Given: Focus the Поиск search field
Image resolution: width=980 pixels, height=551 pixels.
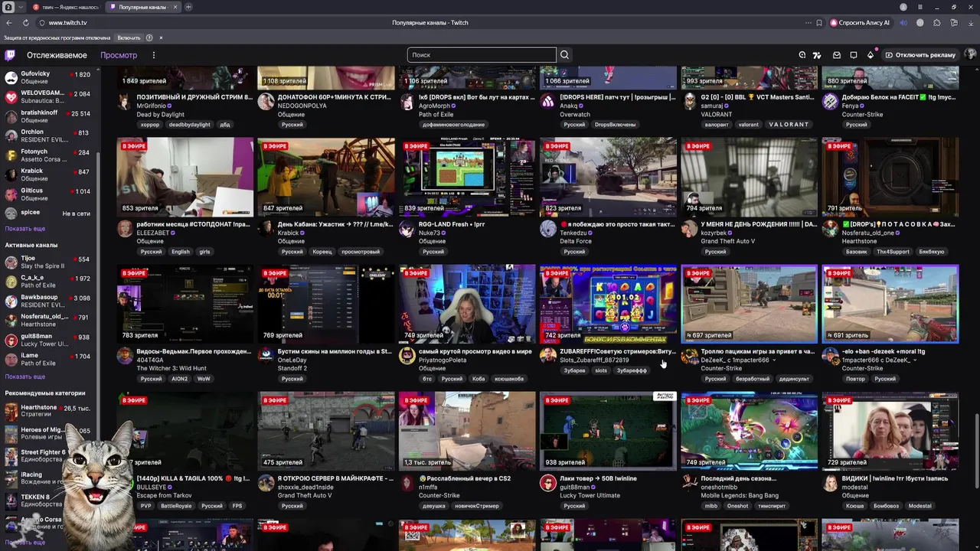Looking at the screenshot, I should pos(482,55).
